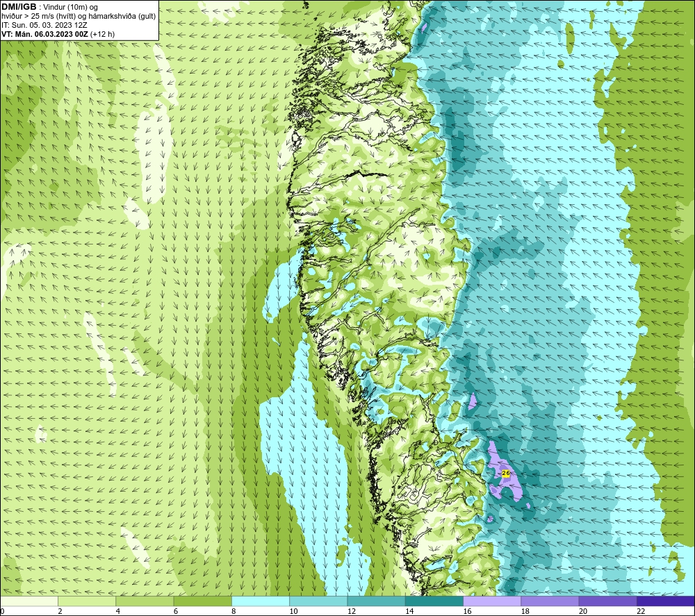Click the scale label 16
Screen dimensions: 695x616
[468, 611]
